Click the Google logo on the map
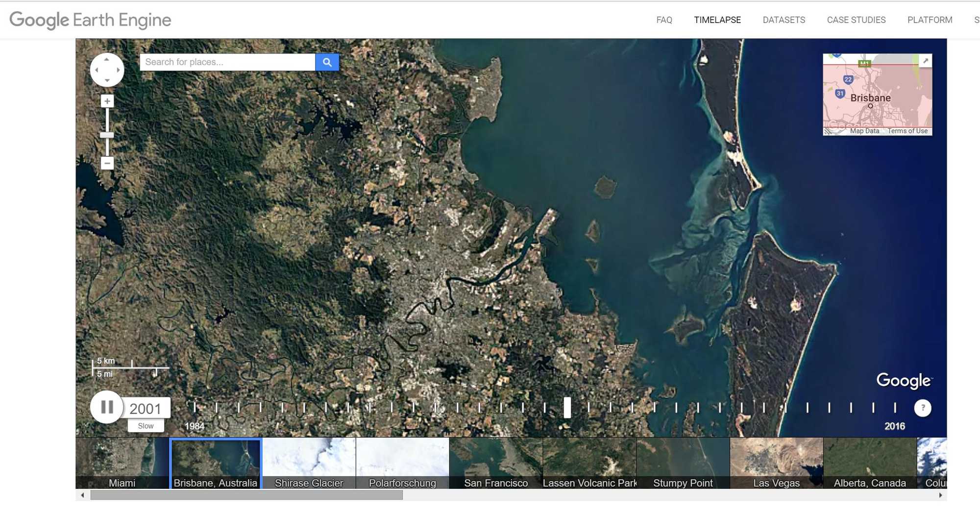Image resolution: width=980 pixels, height=509 pixels. pyautogui.click(x=904, y=381)
